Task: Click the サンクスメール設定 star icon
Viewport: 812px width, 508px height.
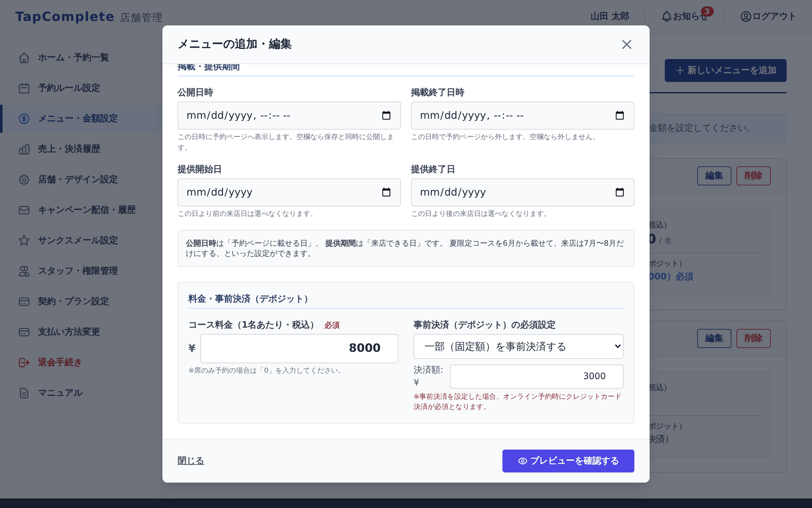Action: (x=24, y=240)
